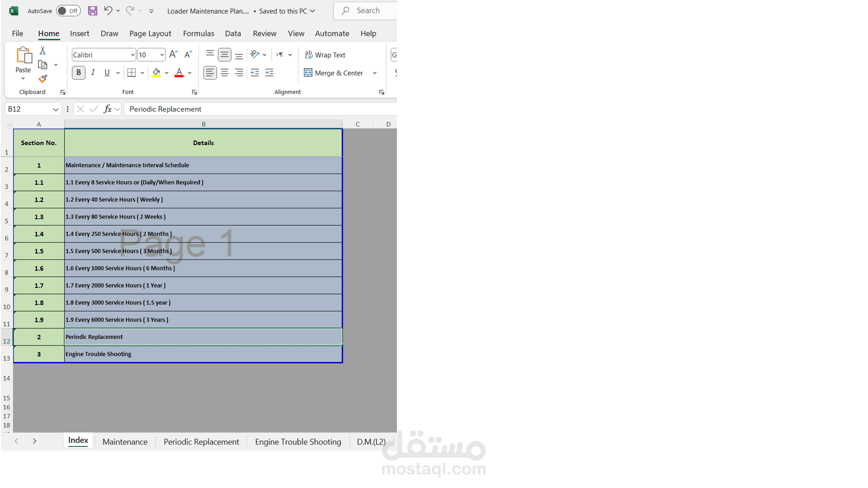The image size is (868, 488).
Task: Align text to the right
Action: [x=239, y=73]
